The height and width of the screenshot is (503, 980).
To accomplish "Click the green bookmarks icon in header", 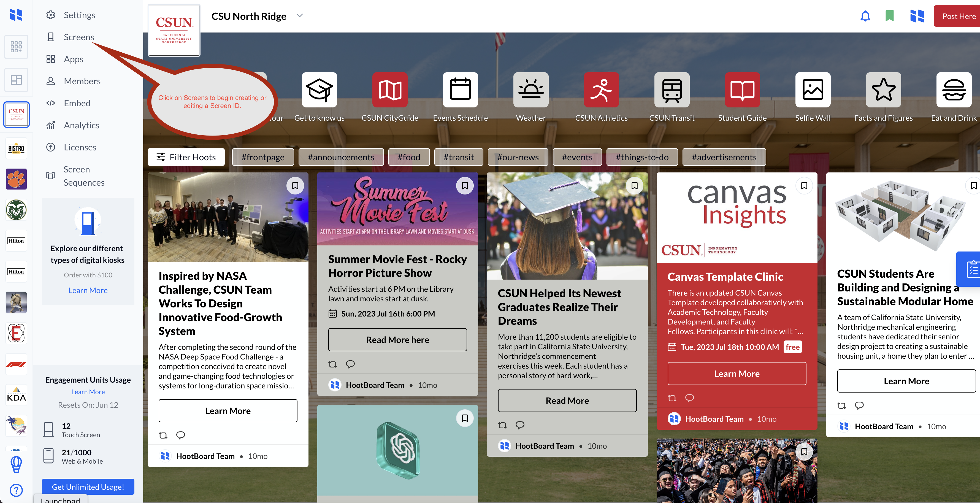I will point(889,16).
